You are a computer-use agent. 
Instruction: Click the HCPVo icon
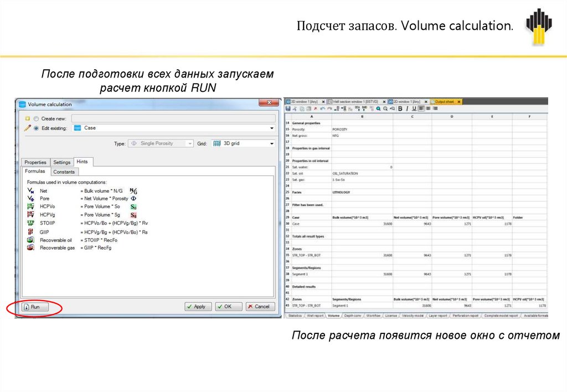(31, 207)
